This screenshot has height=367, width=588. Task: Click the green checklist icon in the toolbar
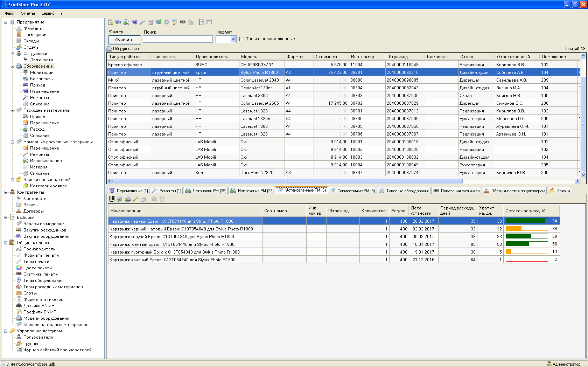209,22
